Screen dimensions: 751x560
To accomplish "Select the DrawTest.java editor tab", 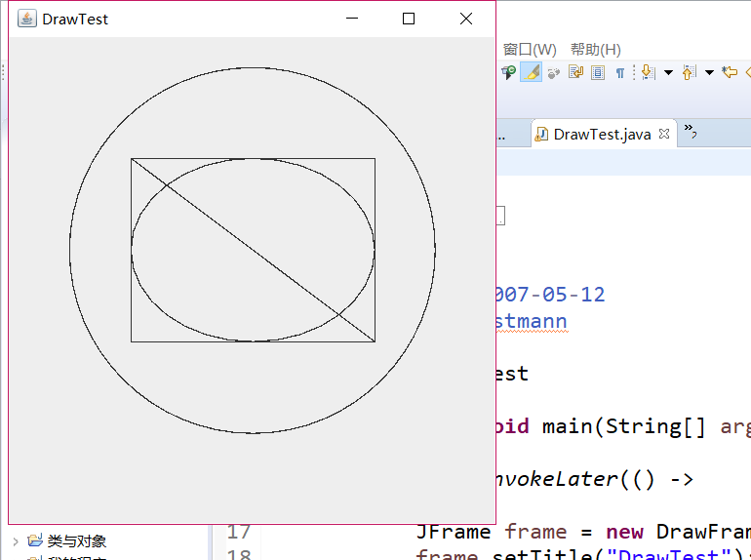I will 604,134.
